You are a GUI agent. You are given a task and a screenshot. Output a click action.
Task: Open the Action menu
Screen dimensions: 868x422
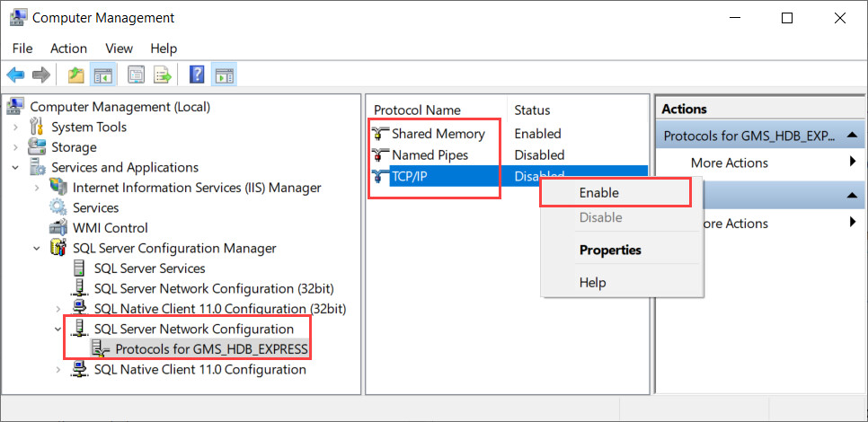[x=68, y=48]
